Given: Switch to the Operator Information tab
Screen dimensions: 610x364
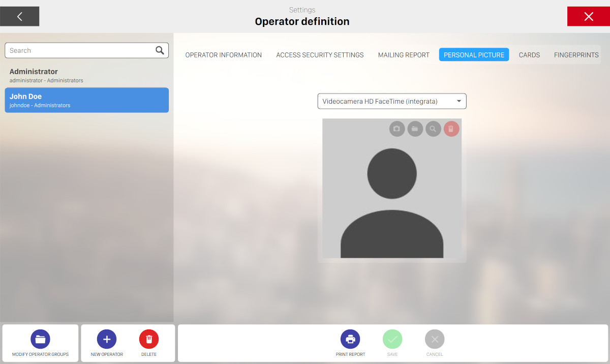Looking at the screenshot, I should tap(223, 55).
